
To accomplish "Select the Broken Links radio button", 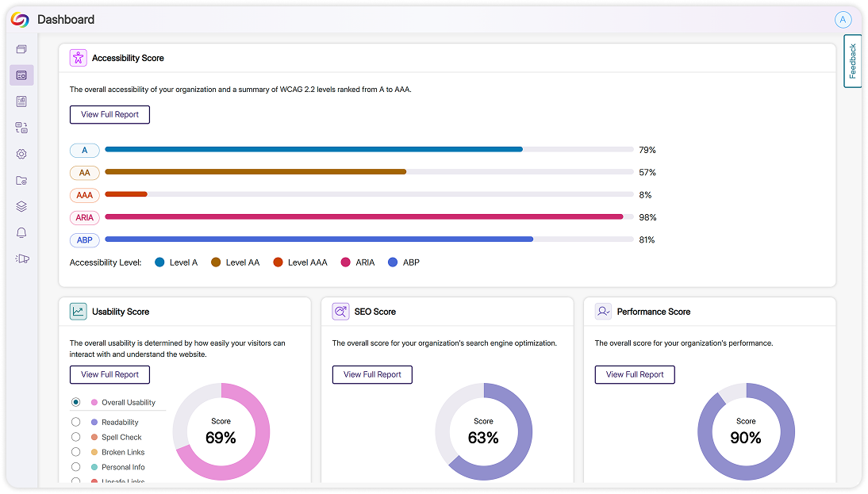I will pos(76,452).
